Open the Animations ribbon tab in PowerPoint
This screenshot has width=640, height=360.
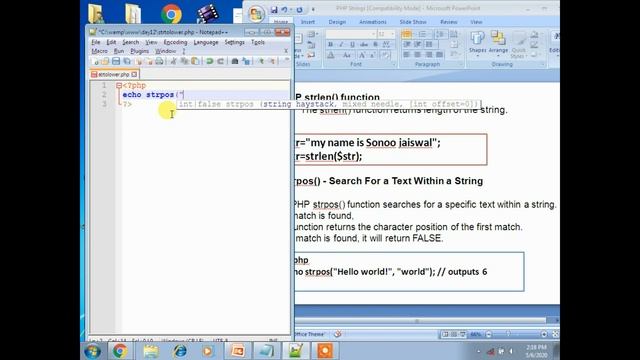tap(372, 22)
